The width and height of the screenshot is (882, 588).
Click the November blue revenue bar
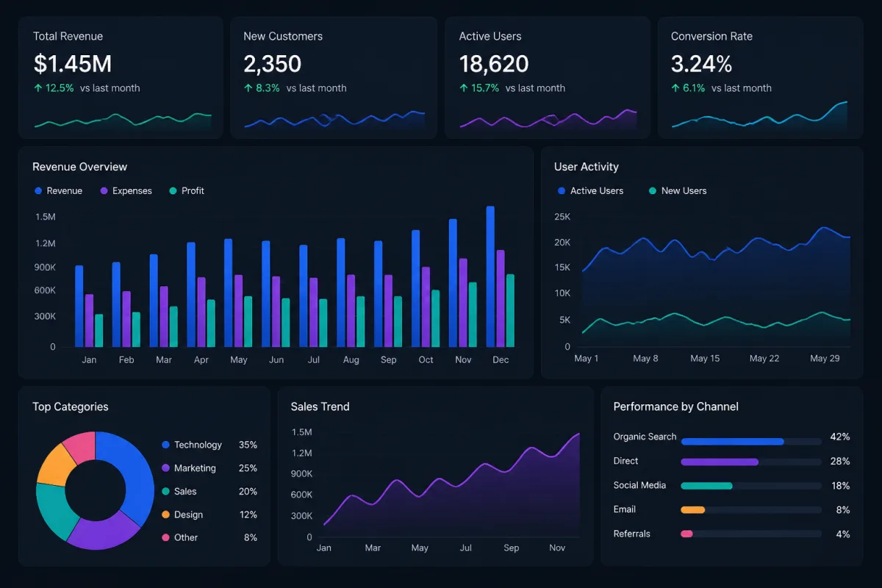[x=453, y=283]
